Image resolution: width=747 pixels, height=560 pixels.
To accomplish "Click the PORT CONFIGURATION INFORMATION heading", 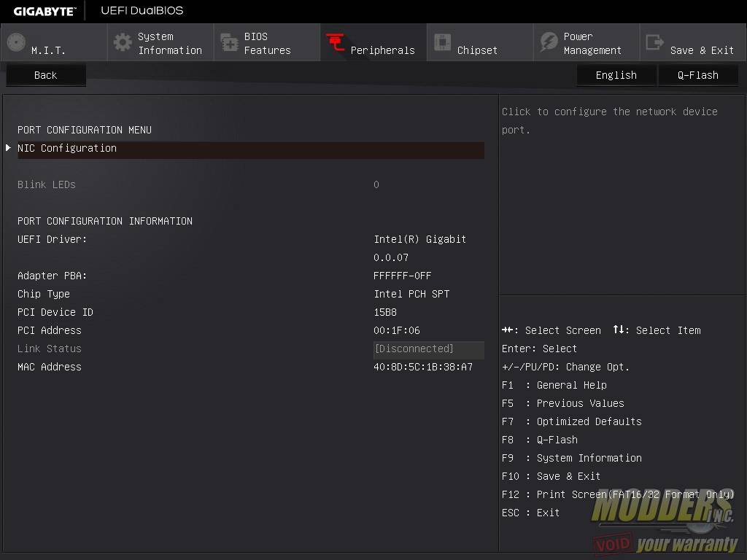I will 105,222.
